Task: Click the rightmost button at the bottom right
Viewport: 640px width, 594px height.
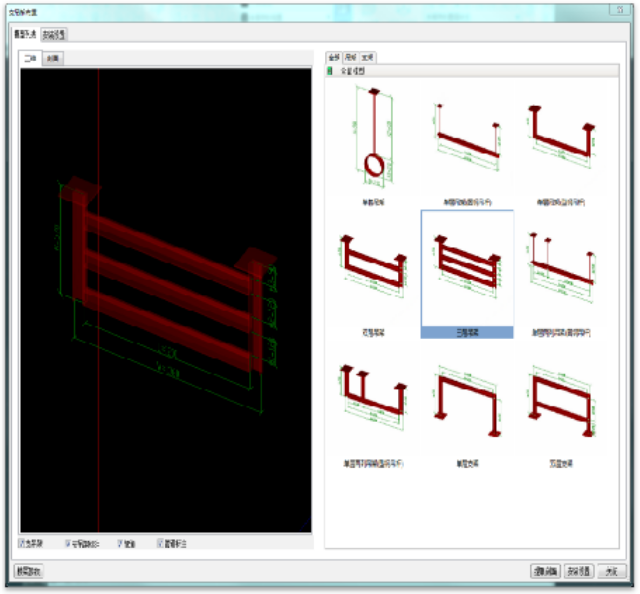Action: pos(612,571)
